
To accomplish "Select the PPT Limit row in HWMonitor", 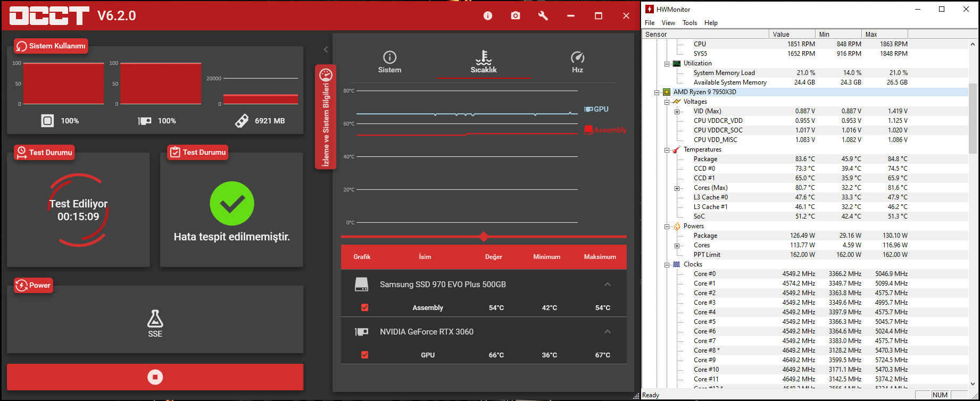I will click(x=804, y=255).
